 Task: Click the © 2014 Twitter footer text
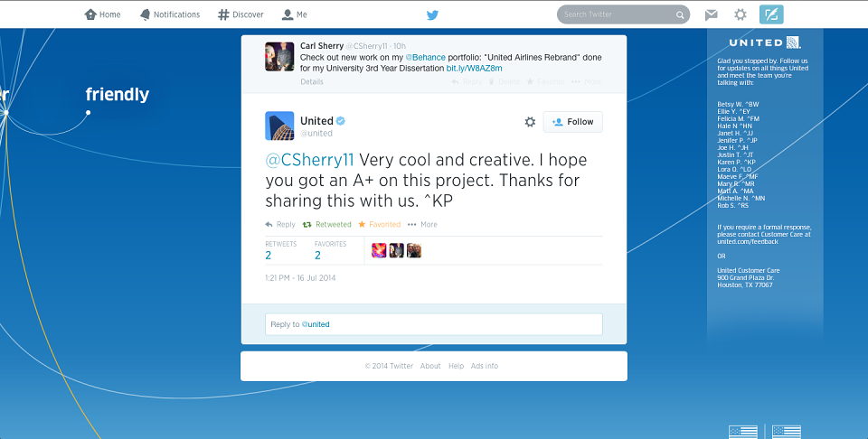(389, 366)
